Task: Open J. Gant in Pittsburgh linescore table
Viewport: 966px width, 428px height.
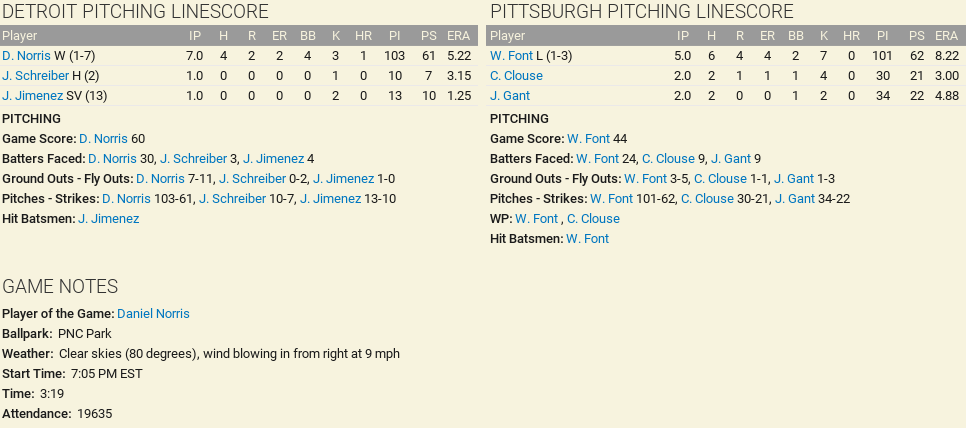Action: [510, 95]
